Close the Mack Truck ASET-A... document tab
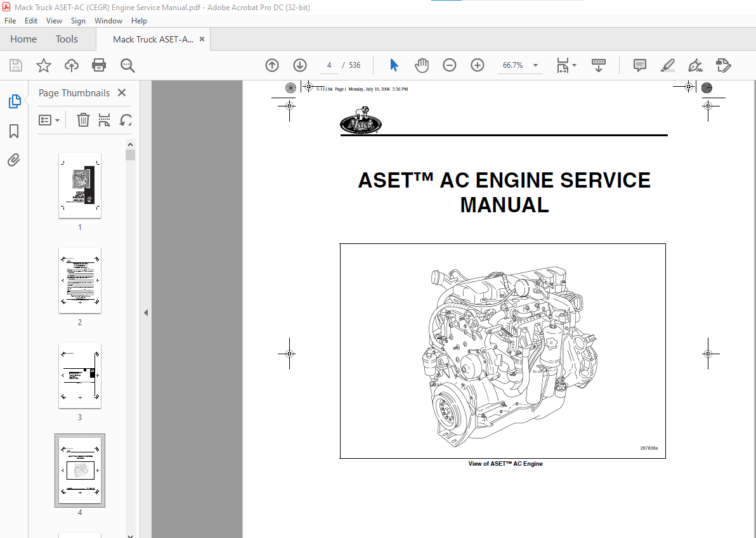Viewport: 756px width, 538px height. (x=202, y=39)
